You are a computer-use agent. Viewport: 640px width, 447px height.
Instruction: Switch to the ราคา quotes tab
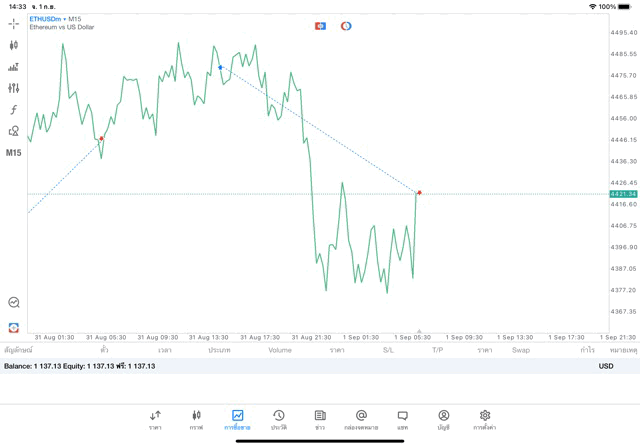155,419
